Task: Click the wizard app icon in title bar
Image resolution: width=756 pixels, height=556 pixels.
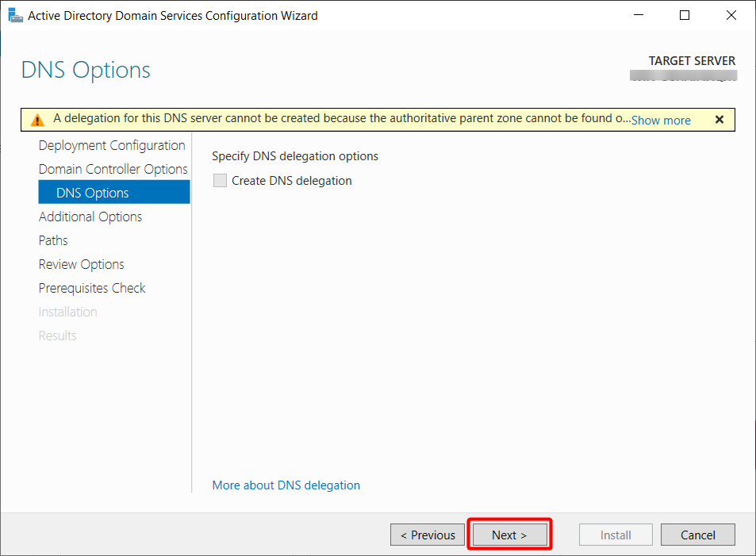Action: (x=15, y=15)
